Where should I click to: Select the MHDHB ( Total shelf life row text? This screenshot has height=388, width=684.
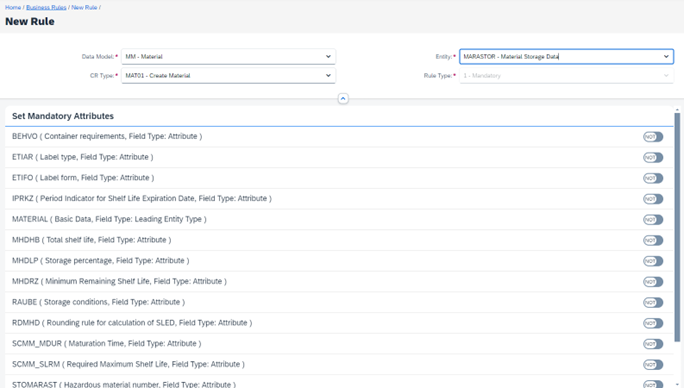pos(92,240)
